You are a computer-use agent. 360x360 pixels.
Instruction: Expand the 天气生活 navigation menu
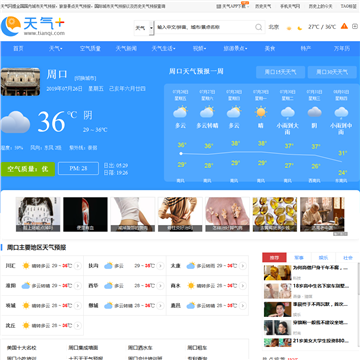(x=163, y=49)
